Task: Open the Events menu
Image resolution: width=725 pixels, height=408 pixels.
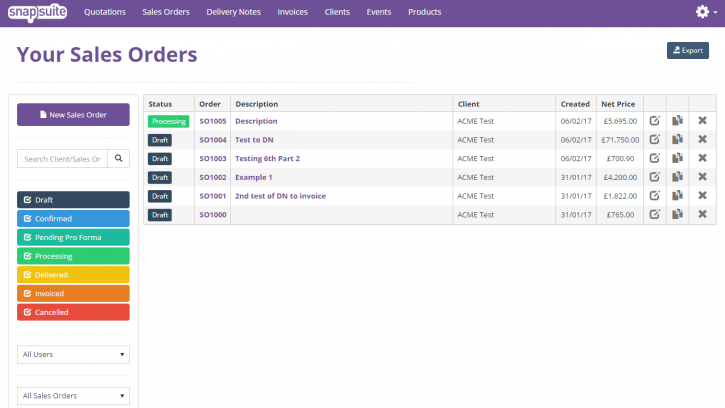Action: (x=379, y=12)
